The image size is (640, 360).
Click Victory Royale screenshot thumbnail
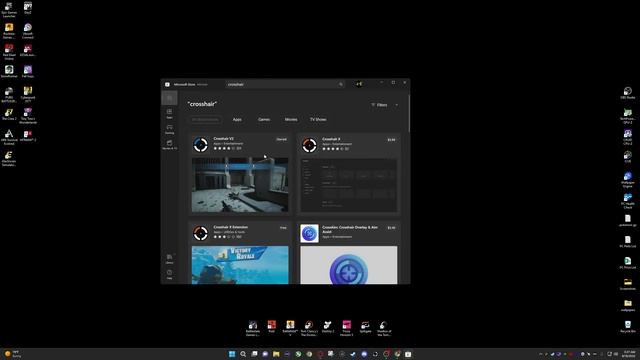pyautogui.click(x=240, y=265)
